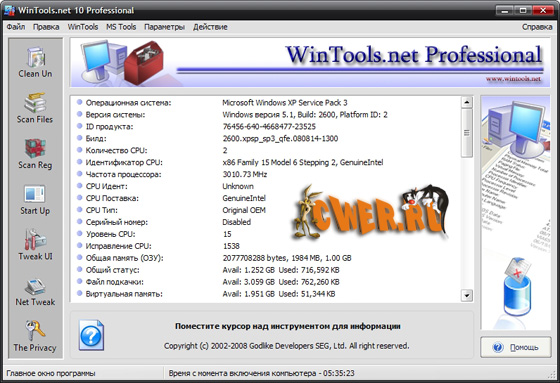The height and width of the screenshot is (383, 560).
Task: Open the MS Tools menu
Action: point(121,27)
